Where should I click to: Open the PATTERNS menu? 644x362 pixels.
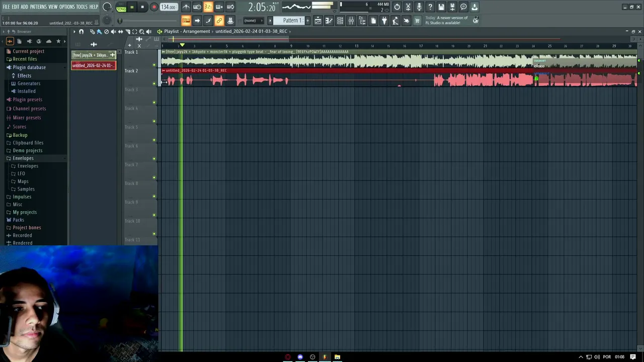point(38,7)
